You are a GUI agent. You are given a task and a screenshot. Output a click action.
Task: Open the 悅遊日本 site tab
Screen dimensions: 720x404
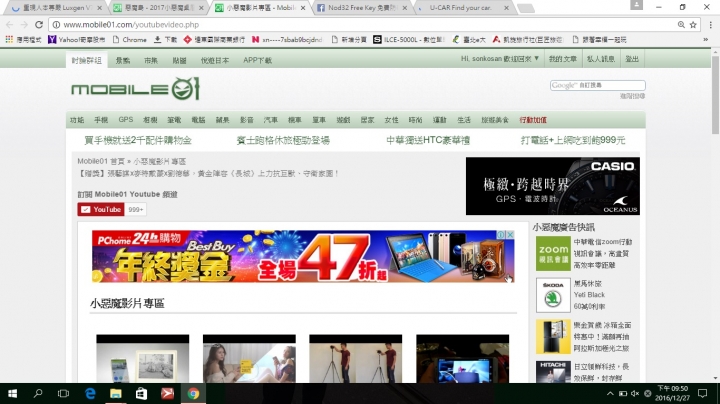point(214,60)
